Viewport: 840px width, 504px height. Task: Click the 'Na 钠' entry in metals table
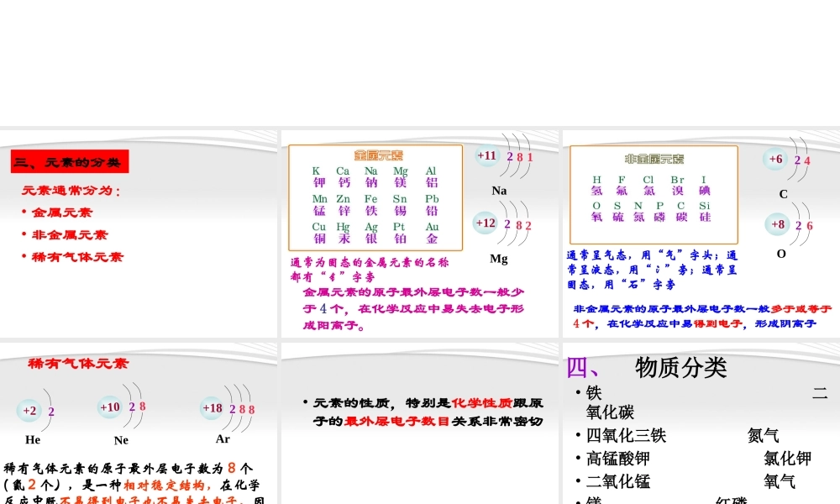[370, 176]
